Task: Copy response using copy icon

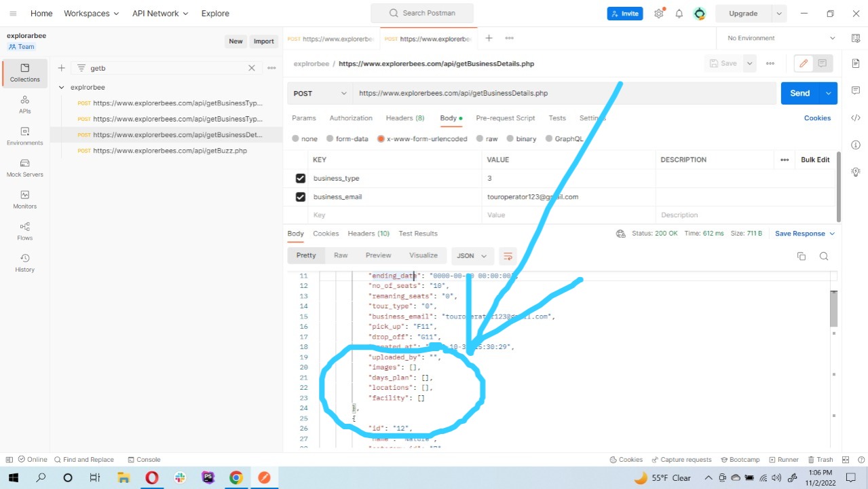Action: pyautogui.click(x=801, y=256)
